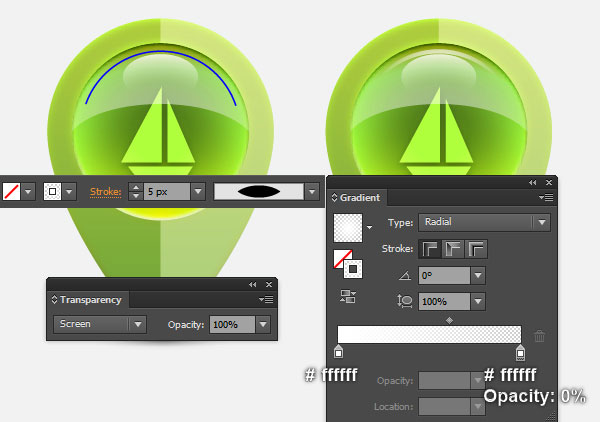The image size is (600, 422).
Task: Click the gradient slider bar
Action: pos(429,334)
